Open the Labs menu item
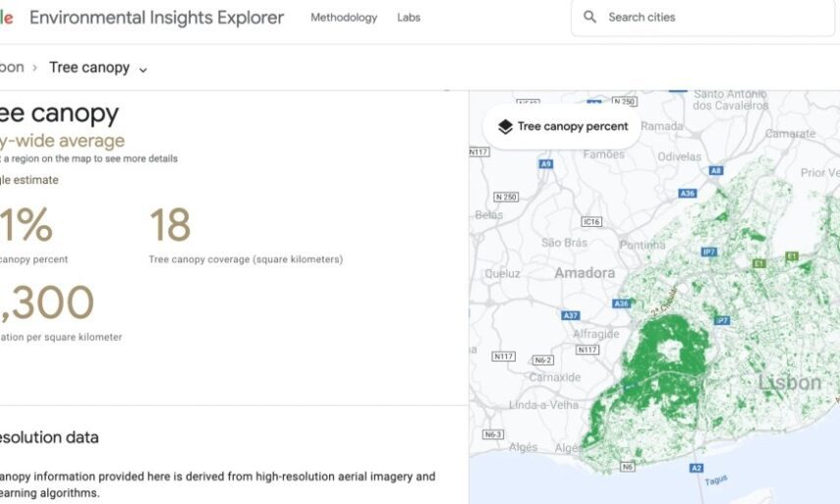This screenshot has height=504, width=840. tap(409, 18)
